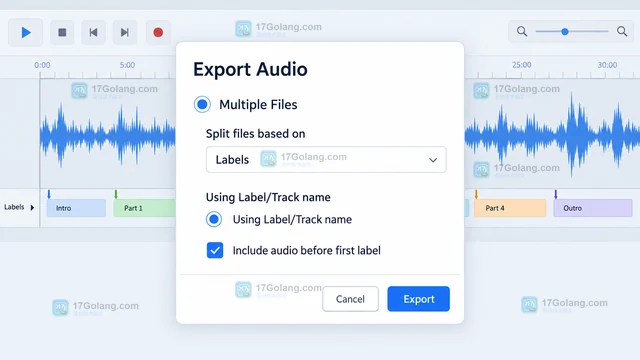This screenshot has width=640, height=360.
Task: Collapse the Labels track with its triangle
Action: pyautogui.click(x=32, y=207)
